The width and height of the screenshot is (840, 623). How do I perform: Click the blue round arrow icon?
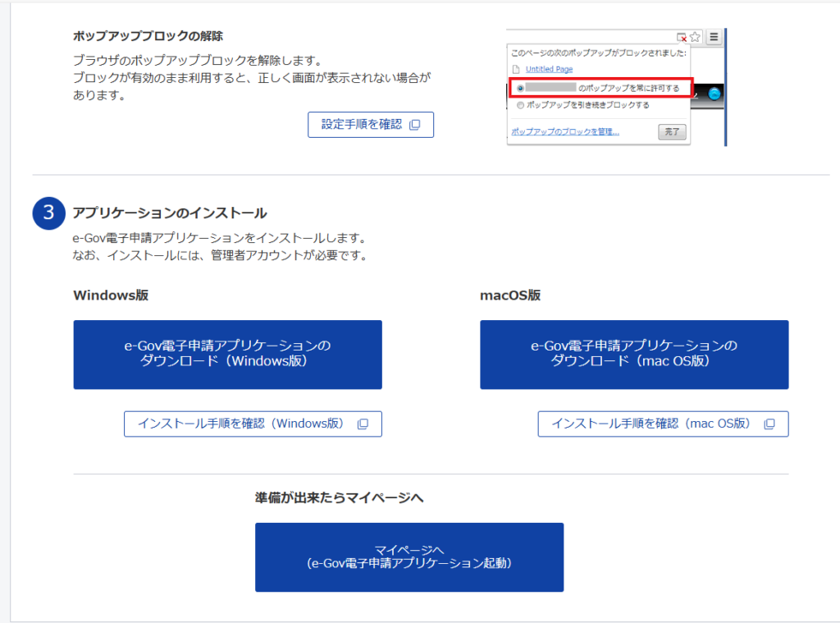point(714,94)
